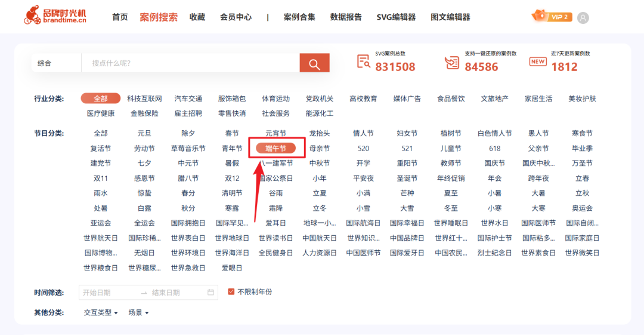Screen dimensions: 644x335
Task: Open SVG编辑器 from the nav bar
Action: (396, 17)
